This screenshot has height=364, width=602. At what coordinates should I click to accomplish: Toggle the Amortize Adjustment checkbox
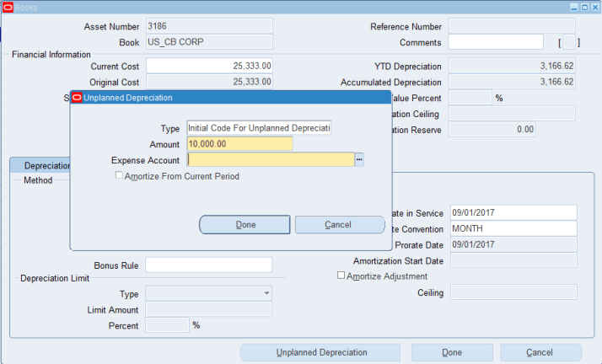coord(341,276)
